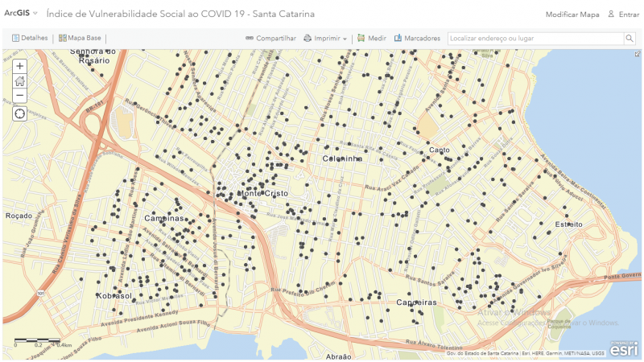Click the Senhora do Rosário label
The width and height of the screenshot is (644, 362).
point(93,56)
